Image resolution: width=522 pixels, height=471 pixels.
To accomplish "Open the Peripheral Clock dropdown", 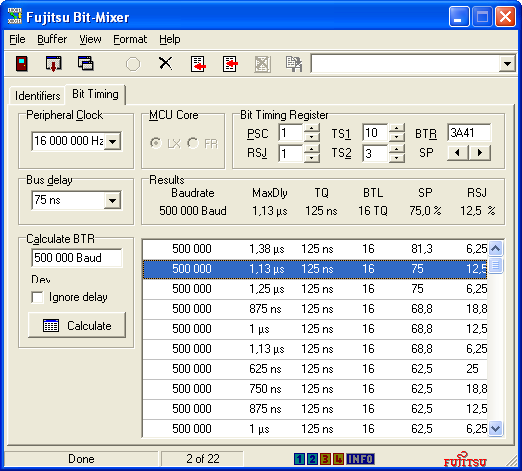I will pos(113,141).
